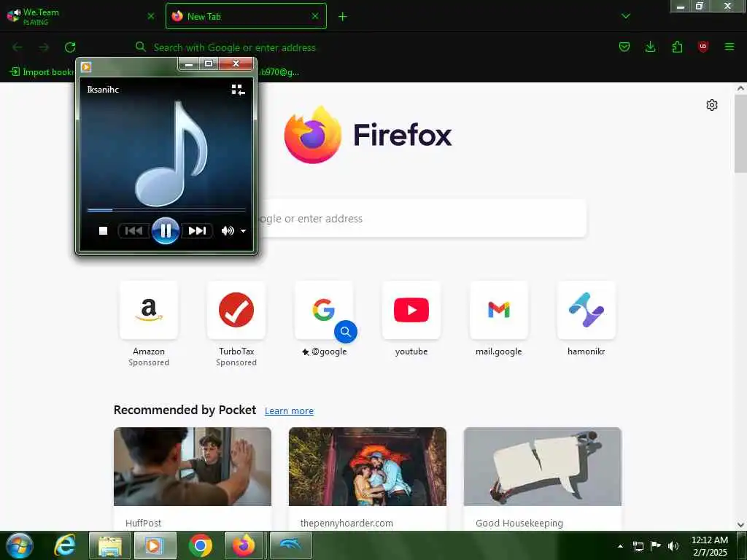Open the volume dropdown arrow in media player

(243, 231)
